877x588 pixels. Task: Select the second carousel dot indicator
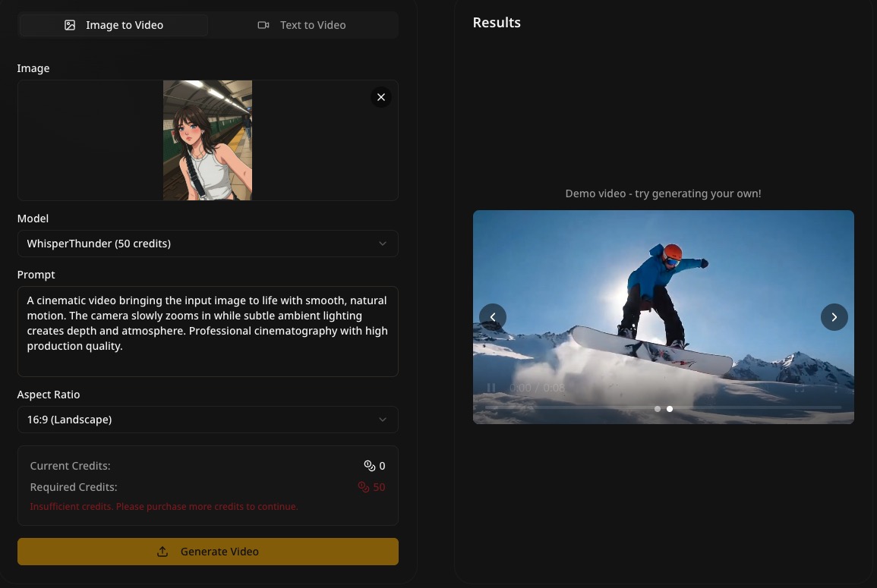click(x=670, y=409)
